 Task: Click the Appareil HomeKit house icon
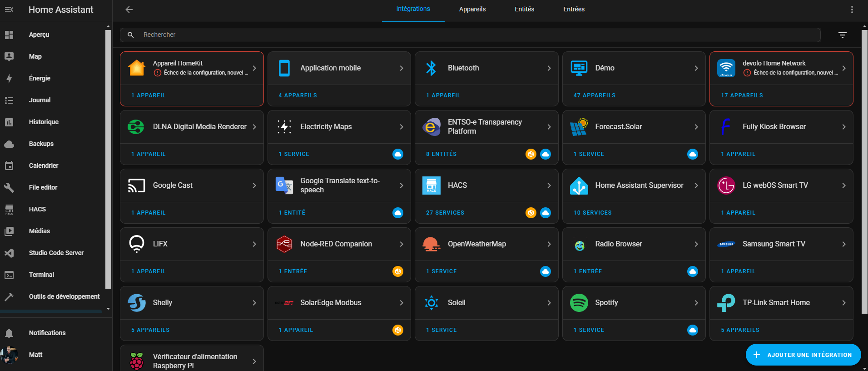(137, 68)
